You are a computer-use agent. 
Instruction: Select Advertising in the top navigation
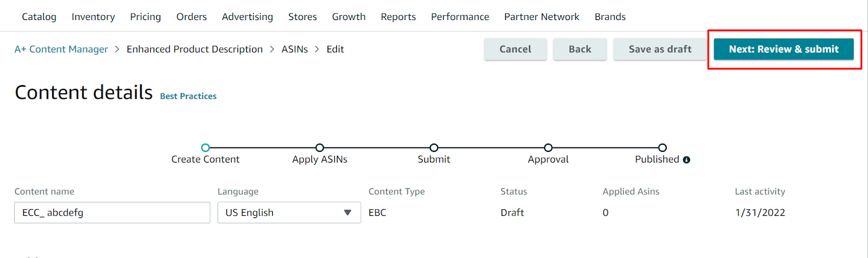pos(247,17)
